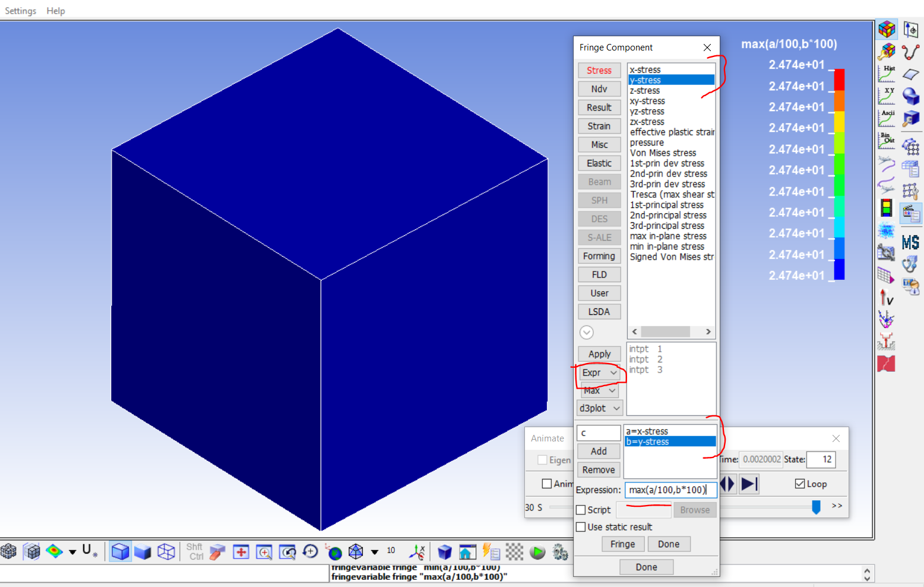The height and width of the screenshot is (587, 924).
Task: Enable Use static result checkbox
Action: click(581, 527)
